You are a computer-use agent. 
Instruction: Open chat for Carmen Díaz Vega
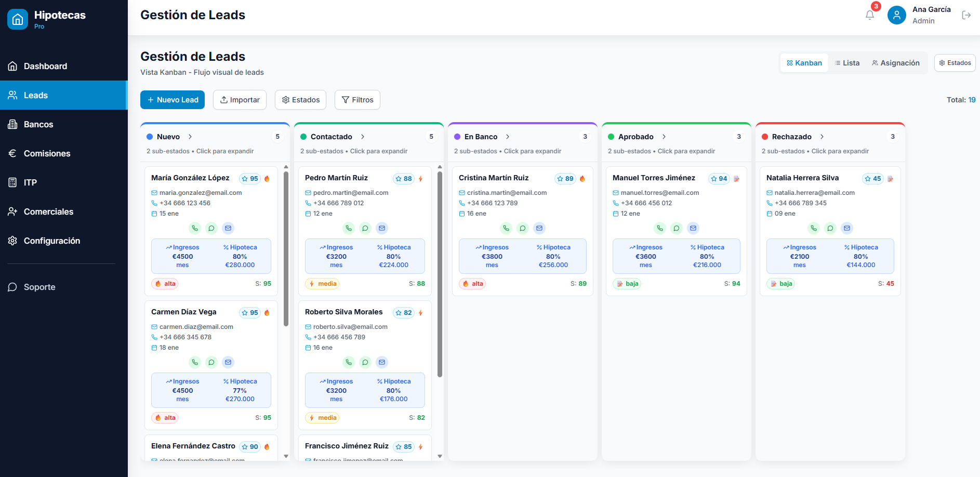click(211, 362)
